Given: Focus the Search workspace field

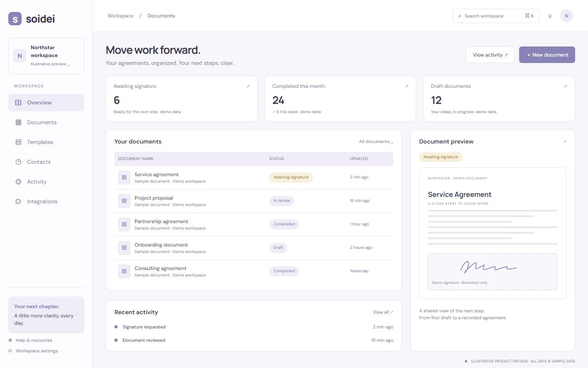Looking at the screenshot, I should click(x=496, y=16).
